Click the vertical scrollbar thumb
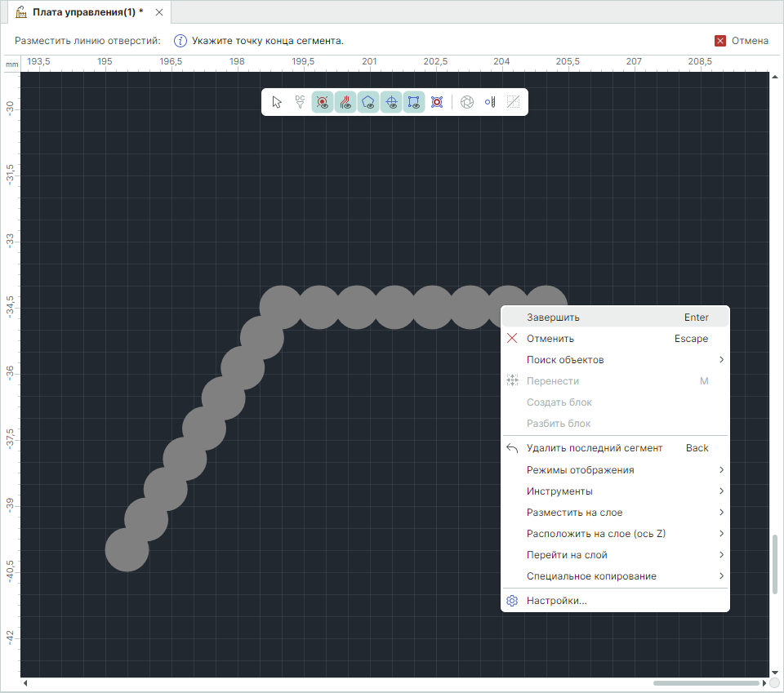 tap(775, 565)
